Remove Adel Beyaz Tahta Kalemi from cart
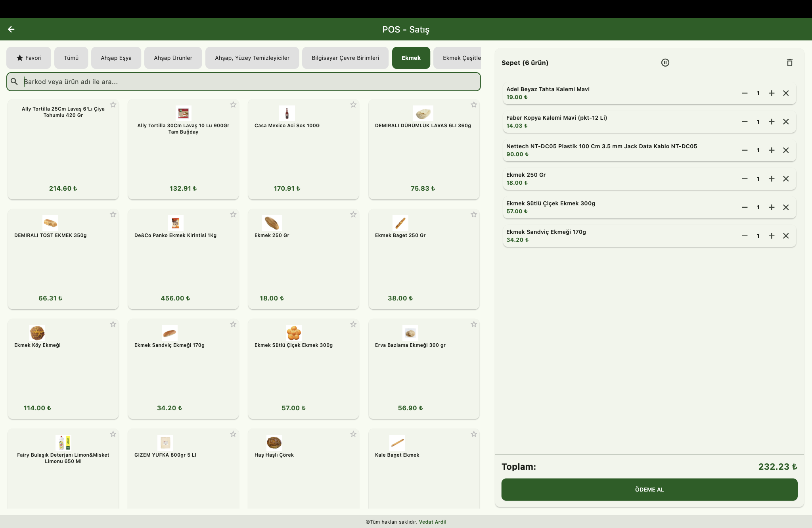 786,93
